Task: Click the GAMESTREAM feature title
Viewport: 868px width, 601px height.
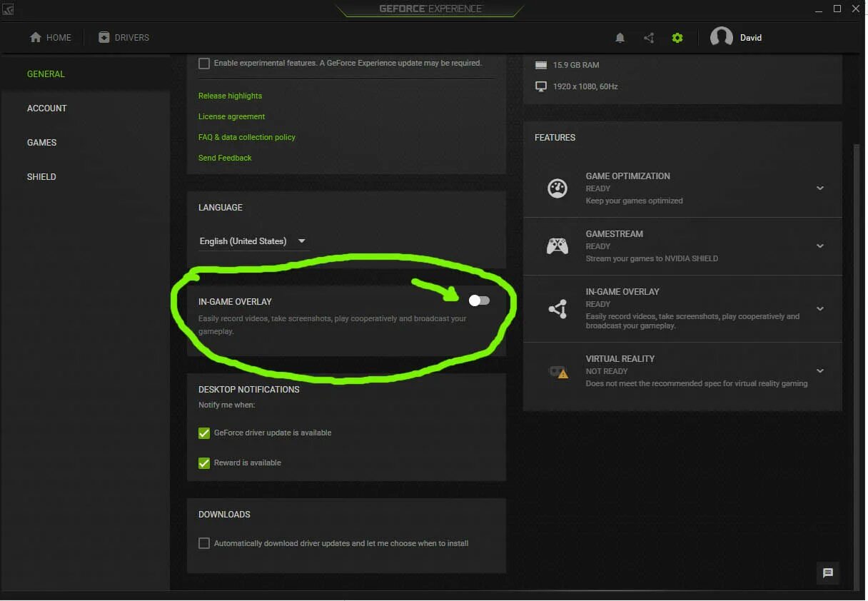Action: point(615,234)
